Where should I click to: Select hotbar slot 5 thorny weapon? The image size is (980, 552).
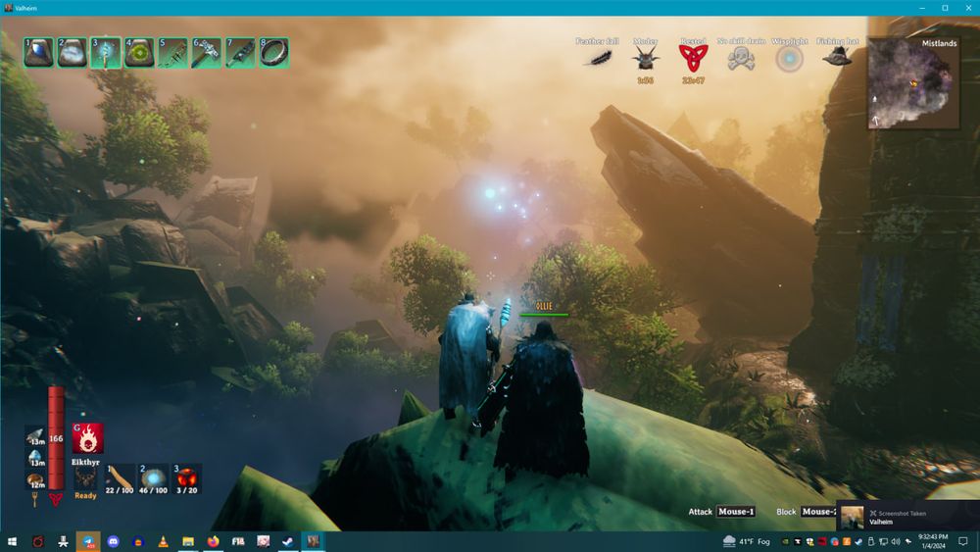click(x=173, y=53)
